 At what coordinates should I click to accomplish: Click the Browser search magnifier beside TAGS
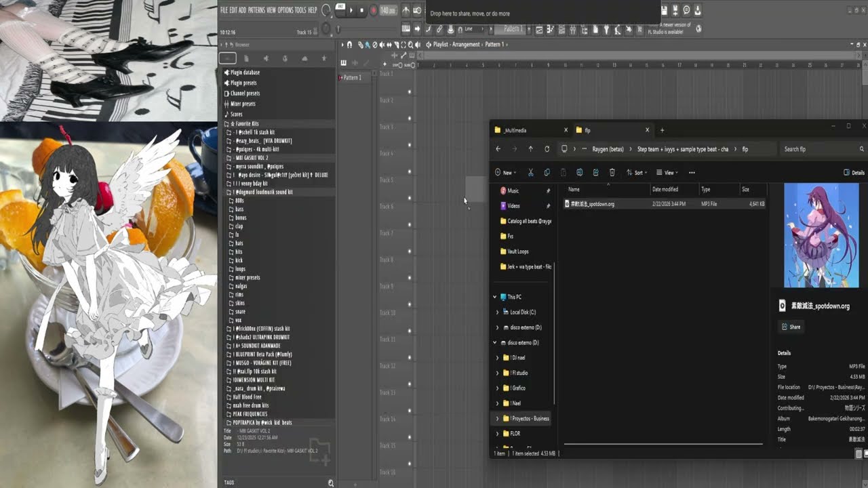click(331, 483)
